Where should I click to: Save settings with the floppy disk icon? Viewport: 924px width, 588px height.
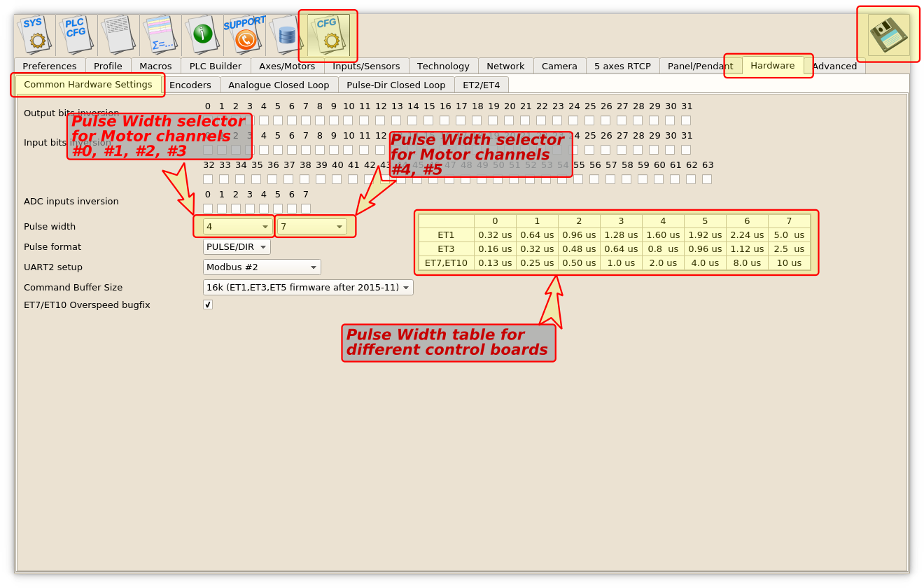pos(888,35)
